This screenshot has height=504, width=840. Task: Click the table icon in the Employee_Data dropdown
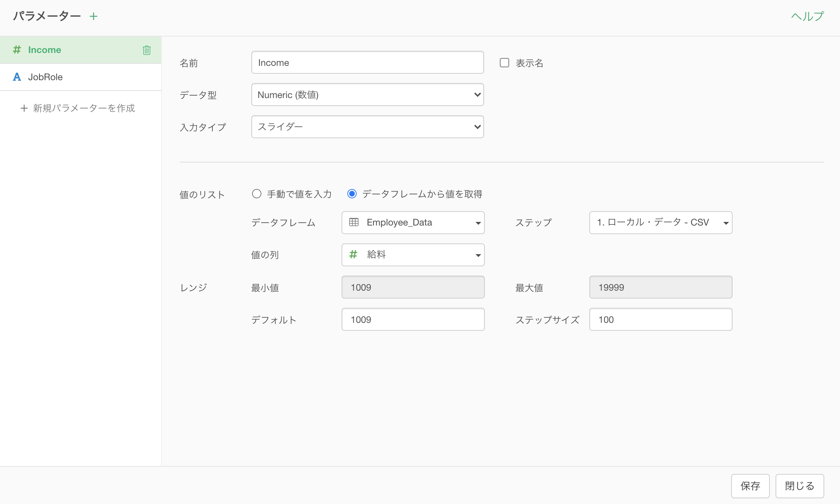(x=354, y=222)
